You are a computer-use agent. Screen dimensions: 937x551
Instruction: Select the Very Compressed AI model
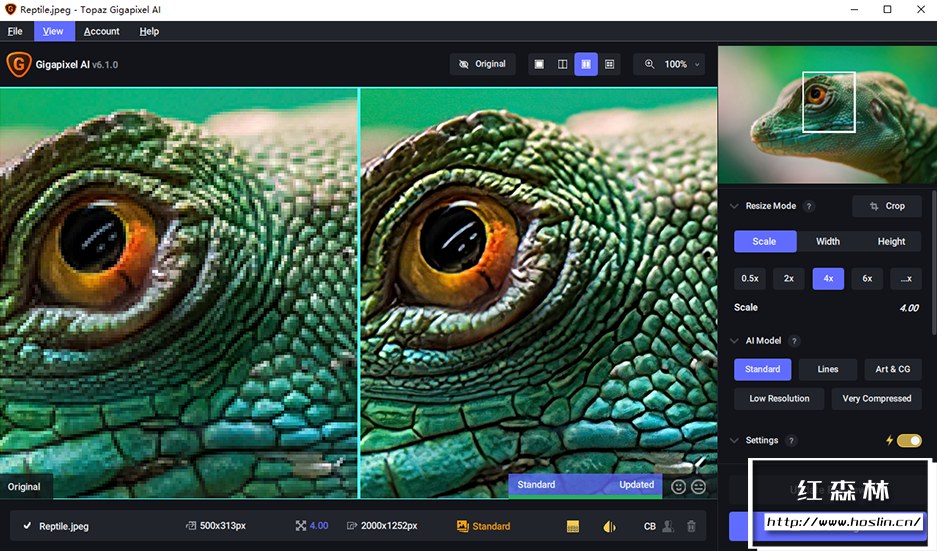click(x=877, y=399)
